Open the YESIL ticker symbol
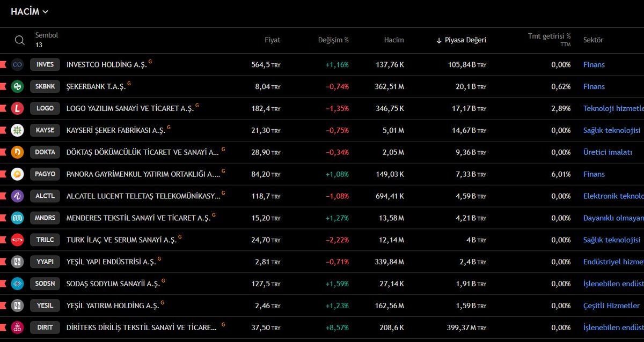This screenshot has height=342, width=644. coord(45,306)
